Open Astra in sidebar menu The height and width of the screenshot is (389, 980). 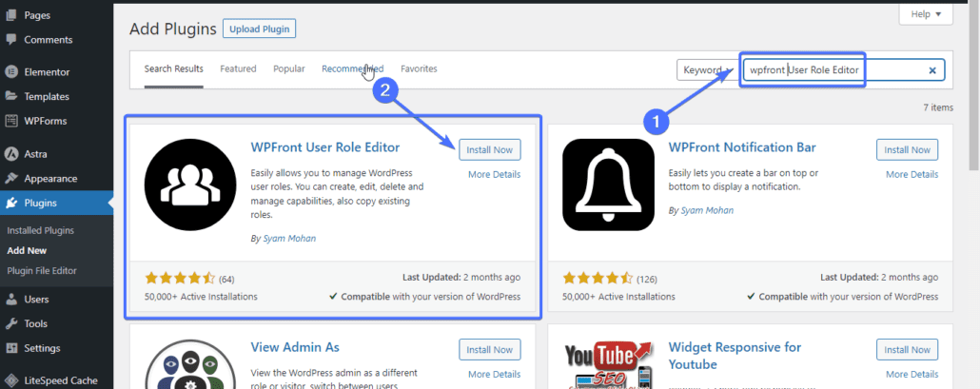tap(35, 153)
